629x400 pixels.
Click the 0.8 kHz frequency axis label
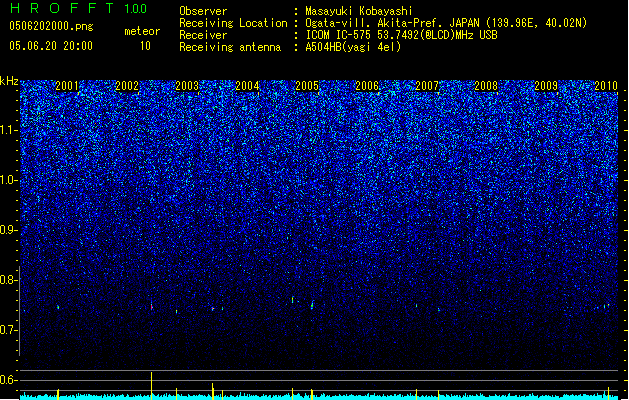tap(9, 280)
